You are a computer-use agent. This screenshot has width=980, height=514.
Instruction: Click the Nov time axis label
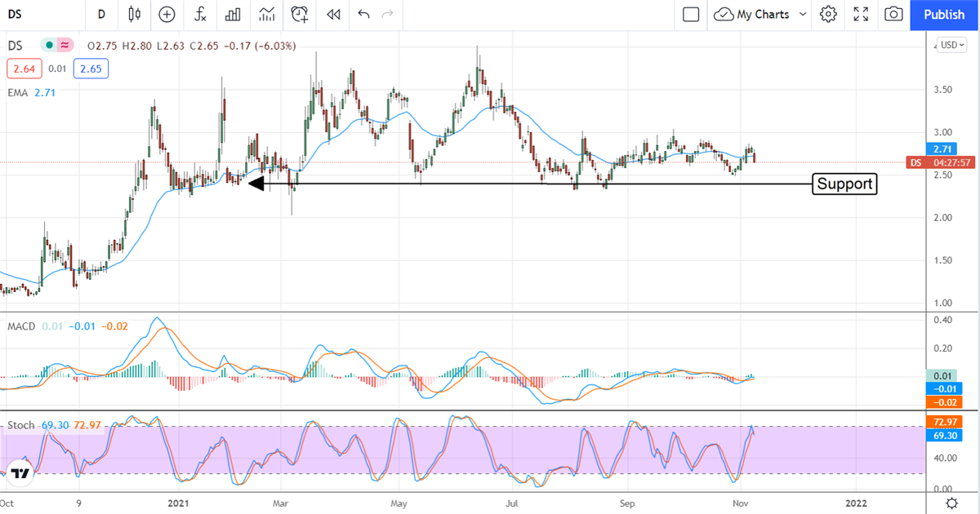coord(742,503)
